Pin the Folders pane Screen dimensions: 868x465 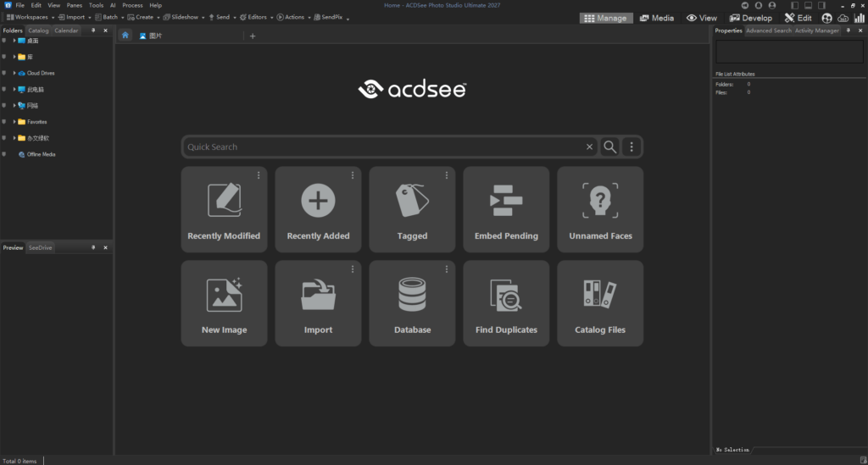[x=93, y=30]
